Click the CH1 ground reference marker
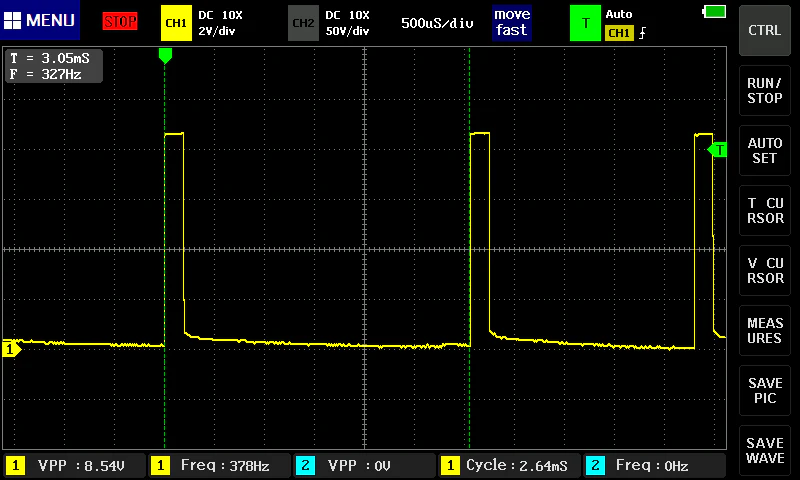Screen dimensions: 800x480 11,349
